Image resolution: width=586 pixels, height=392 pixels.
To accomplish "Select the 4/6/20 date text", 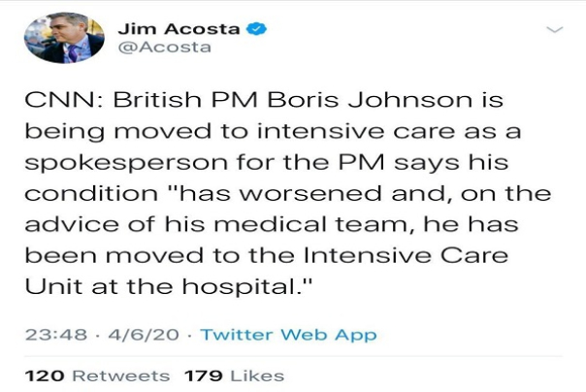I will pyautogui.click(x=144, y=335).
